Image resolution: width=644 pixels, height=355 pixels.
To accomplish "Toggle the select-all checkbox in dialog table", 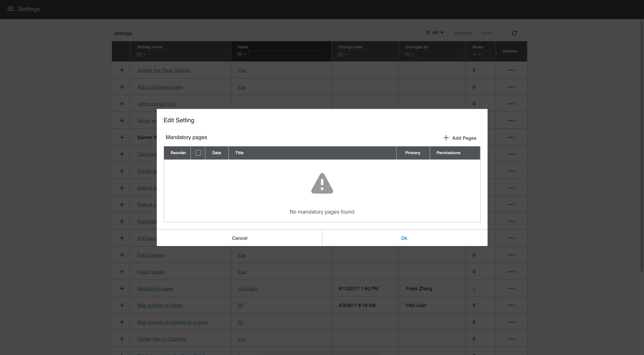I will coord(198,153).
